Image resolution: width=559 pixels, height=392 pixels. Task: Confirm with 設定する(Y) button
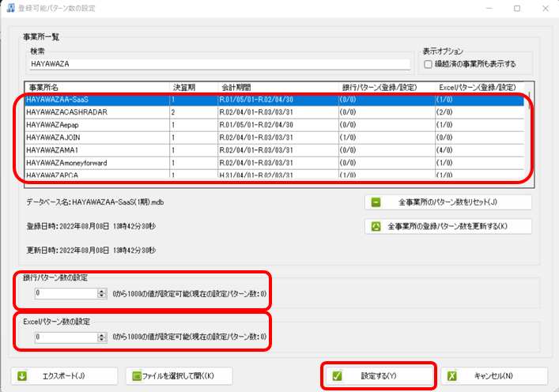pos(379,376)
